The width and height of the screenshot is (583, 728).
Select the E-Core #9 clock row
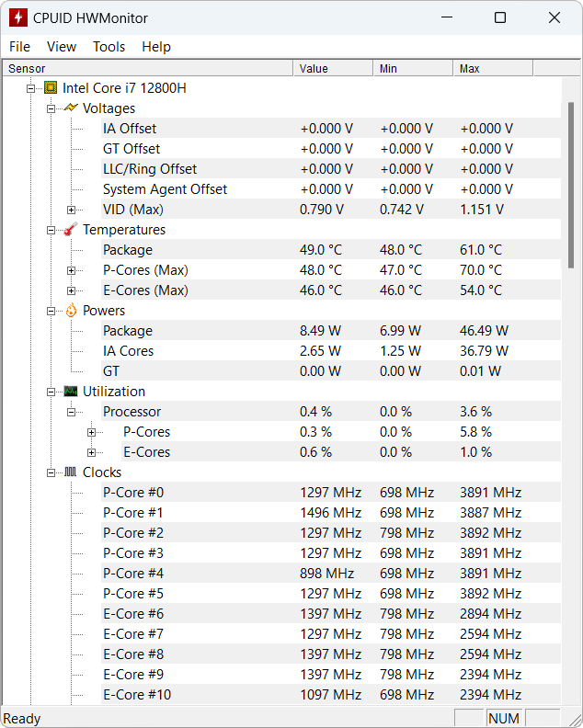(331, 675)
